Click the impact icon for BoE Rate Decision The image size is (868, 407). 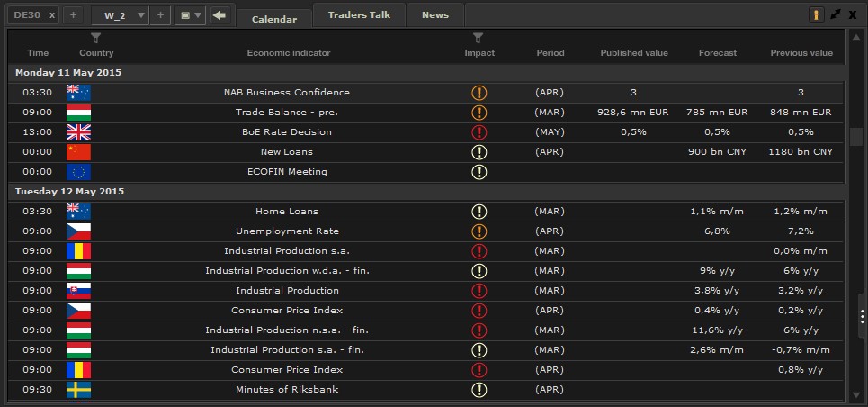click(x=479, y=132)
